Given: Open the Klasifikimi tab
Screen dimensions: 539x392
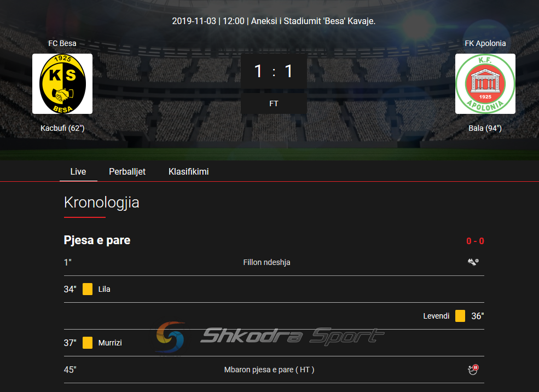Looking at the screenshot, I should coord(188,171).
